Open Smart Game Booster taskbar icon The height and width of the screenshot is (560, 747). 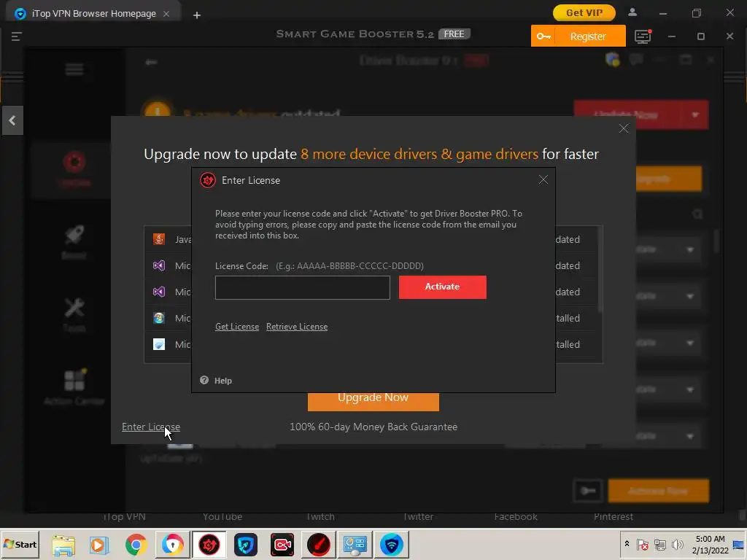tap(319, 545)
